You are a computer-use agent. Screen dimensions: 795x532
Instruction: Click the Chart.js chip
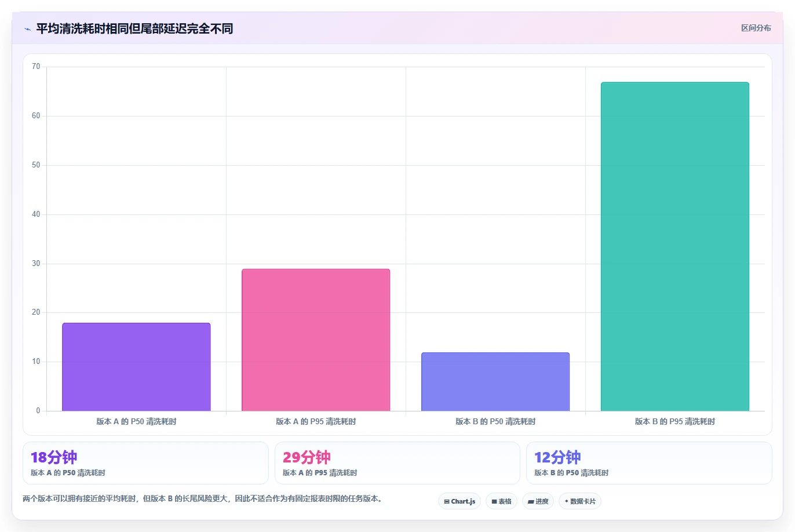(460, 501)
